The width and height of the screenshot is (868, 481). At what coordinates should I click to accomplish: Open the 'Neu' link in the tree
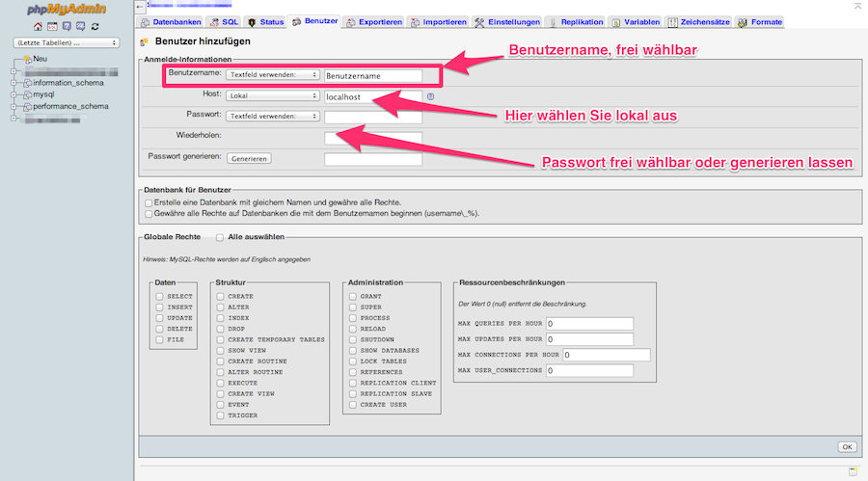point(40,59)
